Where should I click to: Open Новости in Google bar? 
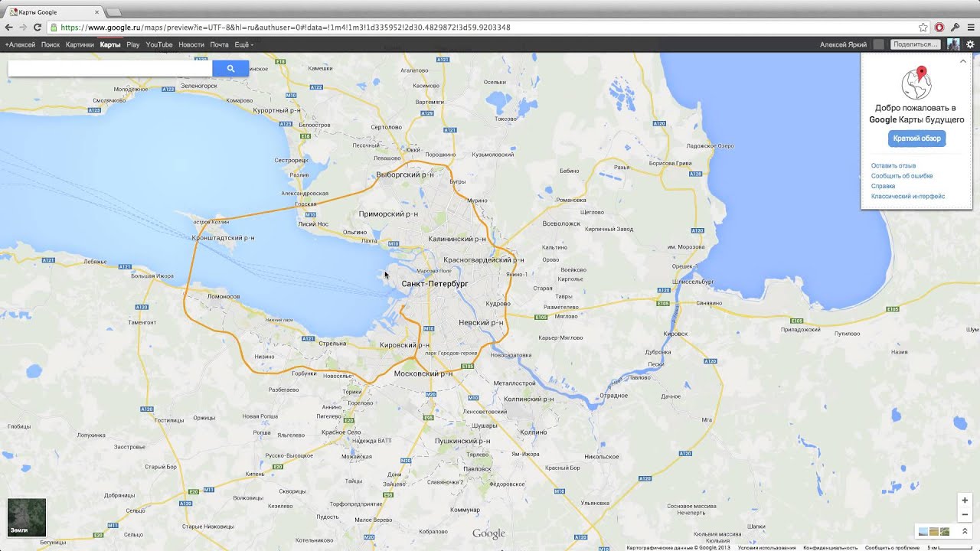[x=191, y=44]
